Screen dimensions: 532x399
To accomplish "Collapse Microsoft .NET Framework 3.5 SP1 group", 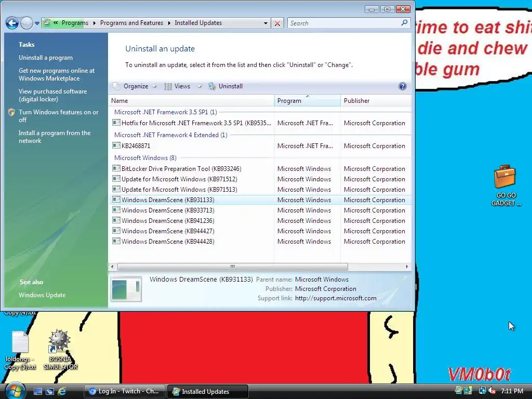I will click(166, 112).
